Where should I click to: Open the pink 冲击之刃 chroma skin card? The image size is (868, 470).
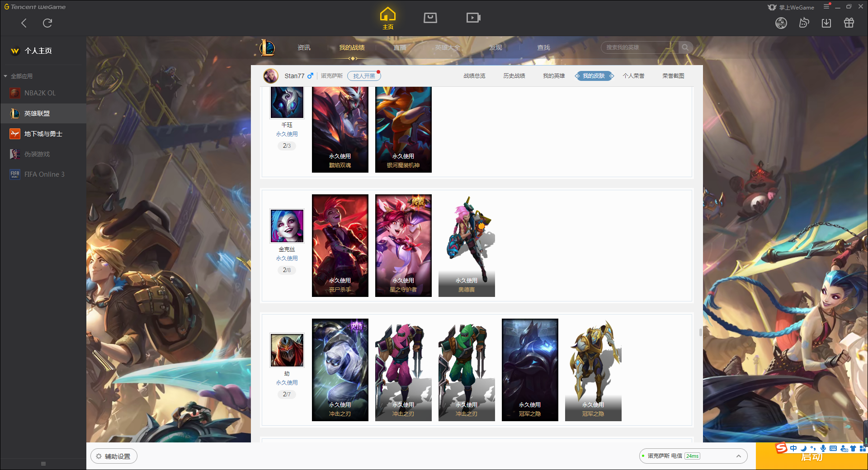pos(403,370)
